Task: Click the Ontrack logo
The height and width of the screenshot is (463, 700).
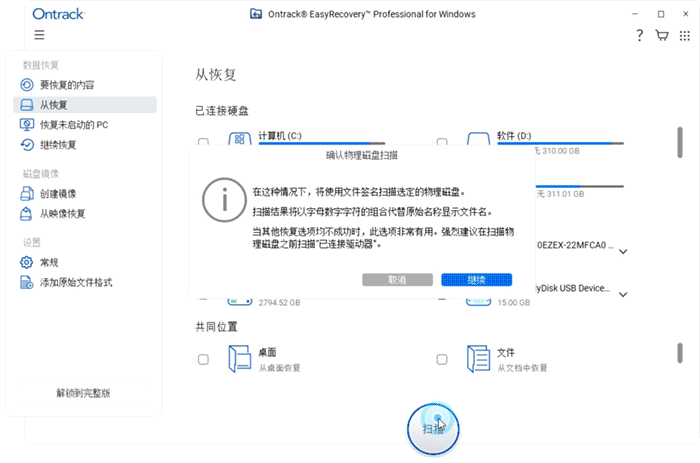Action: [x=58, y=14]
